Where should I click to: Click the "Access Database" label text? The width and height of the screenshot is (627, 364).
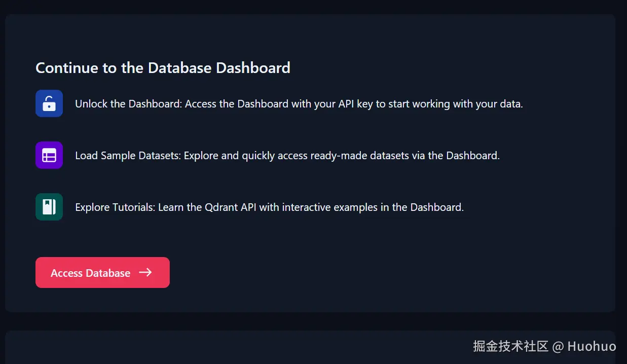click(x=90, y=273)
